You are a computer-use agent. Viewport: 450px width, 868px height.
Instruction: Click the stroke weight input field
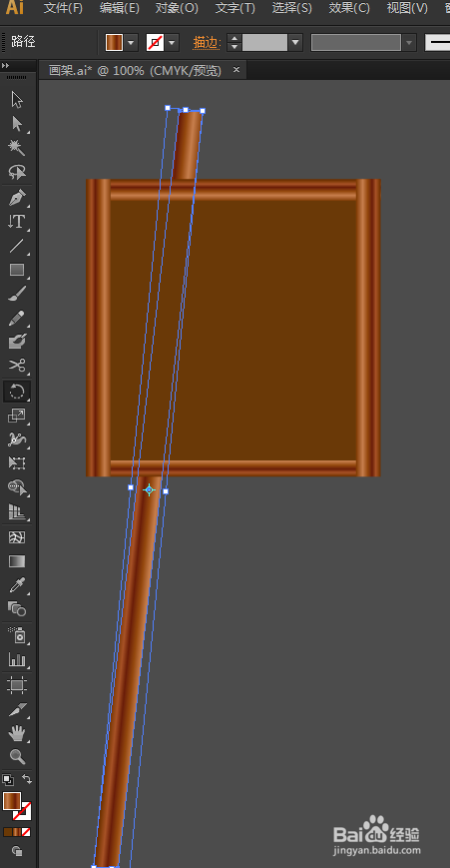pos(264,43)
